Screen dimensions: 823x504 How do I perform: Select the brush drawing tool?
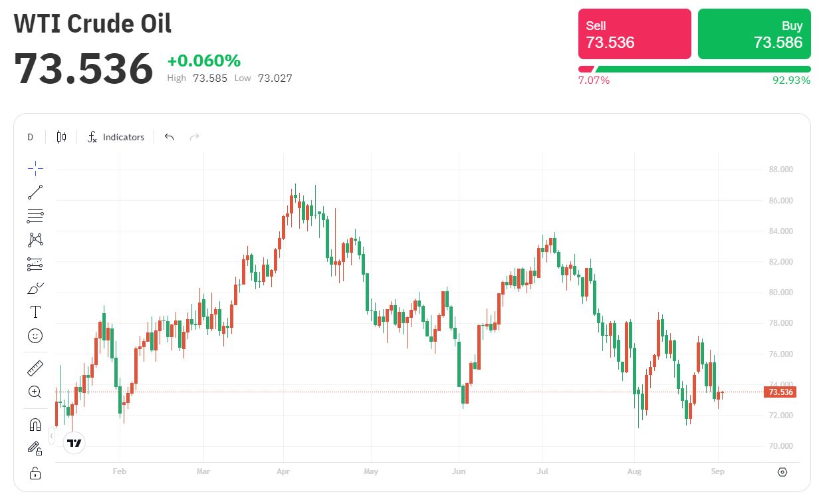35,288
